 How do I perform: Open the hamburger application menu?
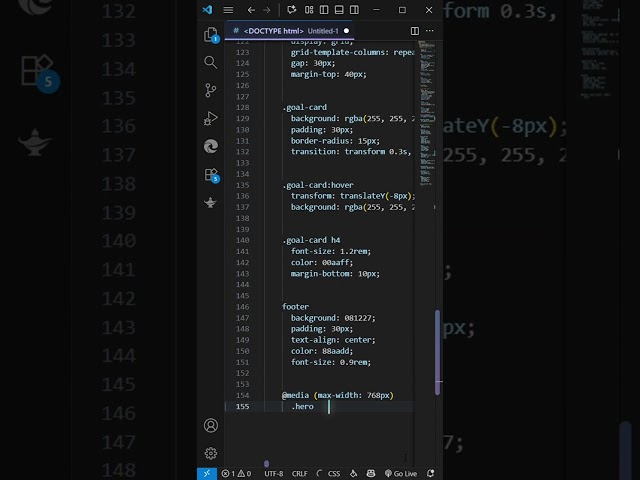coord(228,10)
